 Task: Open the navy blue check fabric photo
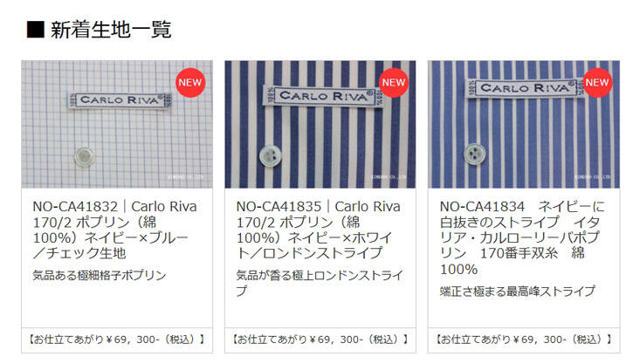(117, 124)
